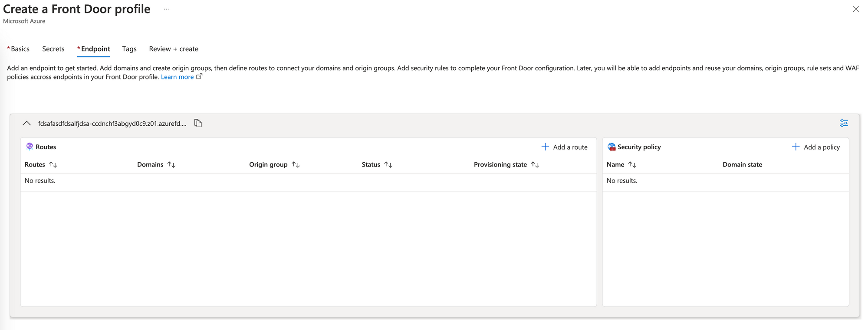Image resolution: width=868 pixels, height=330 pixels.
Task: Switch to the Basics tab
Action: pyautogui.click(x=18, y=49)
